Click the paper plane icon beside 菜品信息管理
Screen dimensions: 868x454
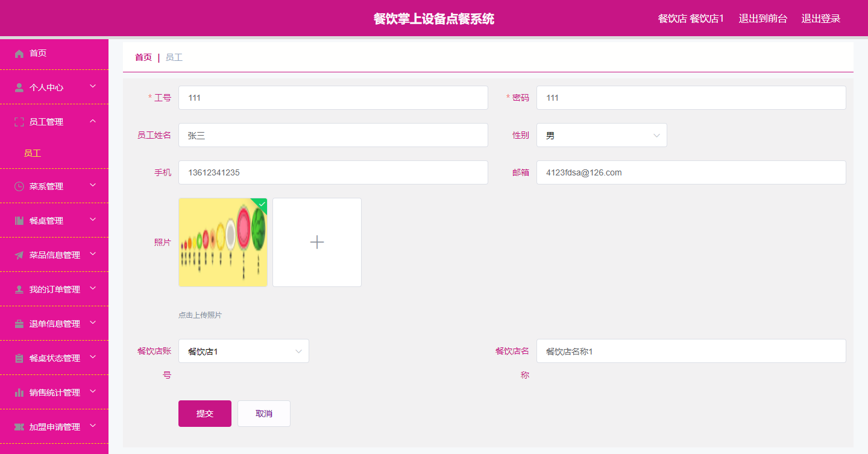coord(19,255)
